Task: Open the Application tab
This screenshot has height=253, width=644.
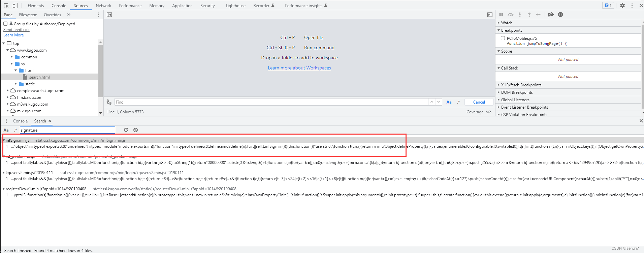Action: [x=182, y=5]
